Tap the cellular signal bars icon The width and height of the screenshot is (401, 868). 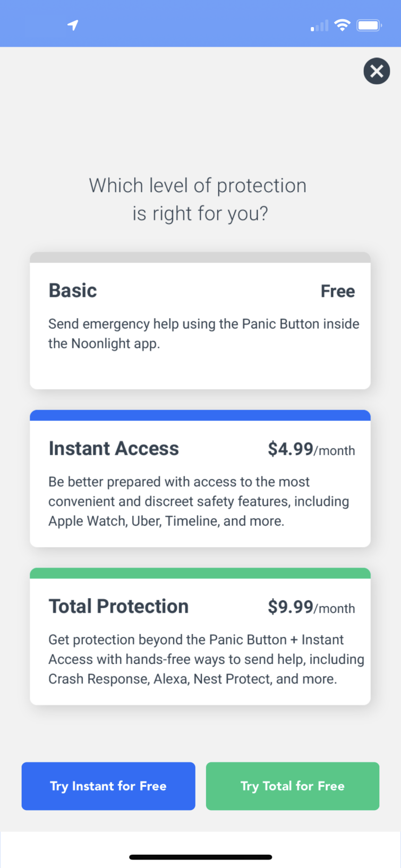click(320, 26)
